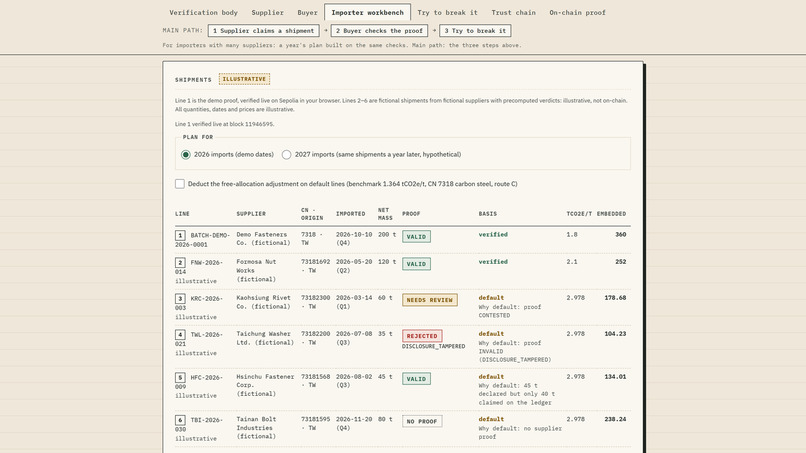
Task: Click the Taichung Washer Ltd. supplier cell
Action: (x=265, y=338)
